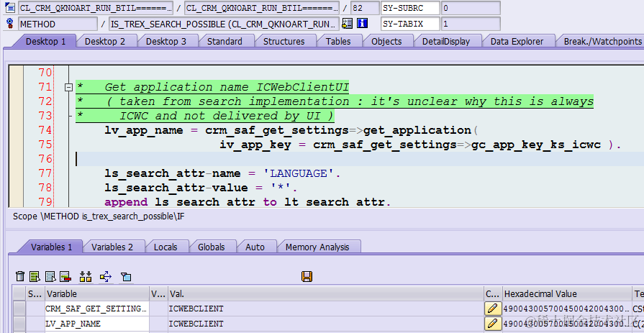Select the Auto tab
Image resolution: width=644 pixels, height=333 pixels.
(x=255, y=247)
